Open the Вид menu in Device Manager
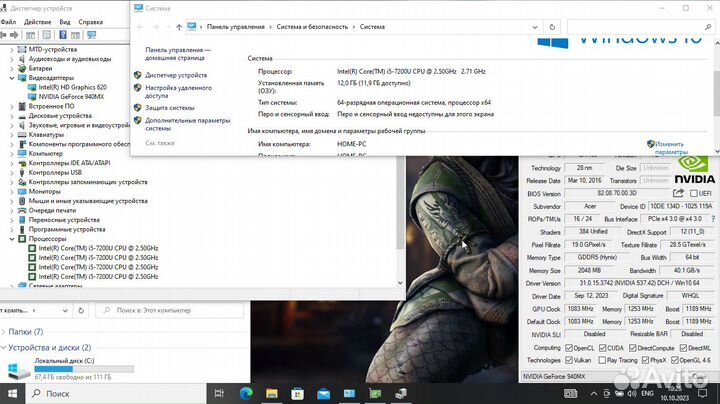720x404 pixels. (65, 22)
